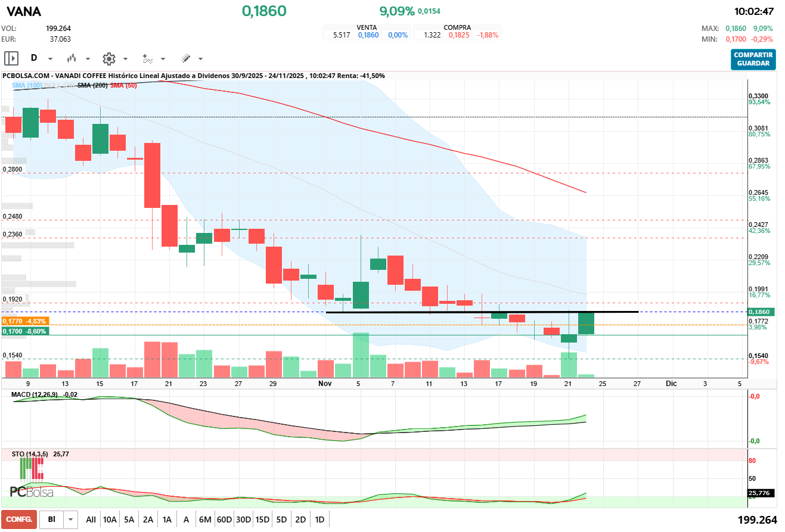Click the orange 0,1770 -4,83% price tag
This screenshot has height=532, width=785.
24,321
